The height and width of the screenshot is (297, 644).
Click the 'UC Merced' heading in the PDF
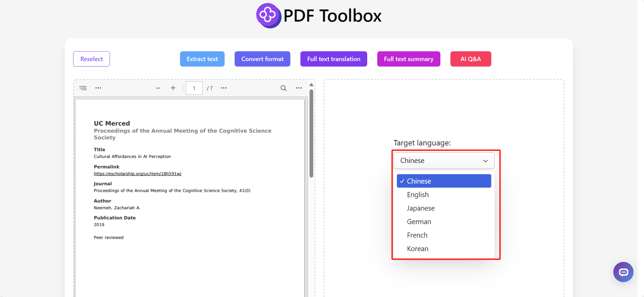click(x=112, y=124)
